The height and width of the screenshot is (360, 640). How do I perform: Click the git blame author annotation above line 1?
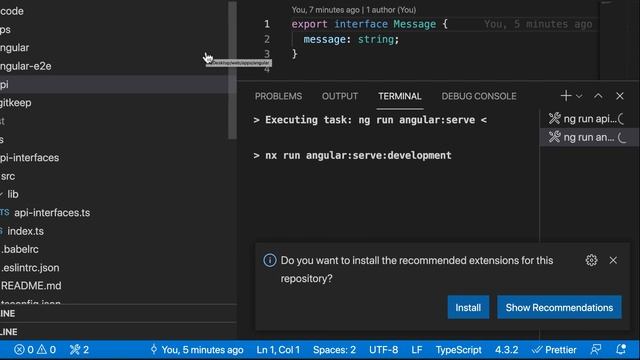coord(353,10)
